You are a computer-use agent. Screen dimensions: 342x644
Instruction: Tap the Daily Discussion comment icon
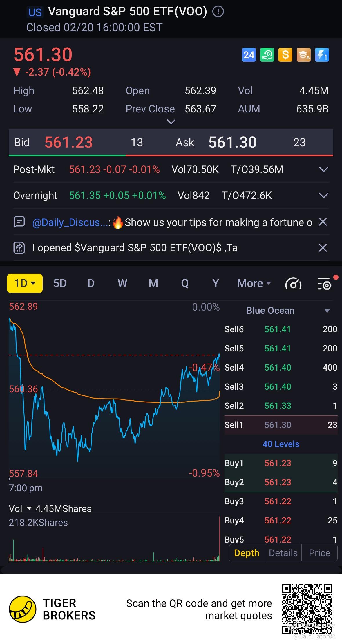[x=19, y=222]
